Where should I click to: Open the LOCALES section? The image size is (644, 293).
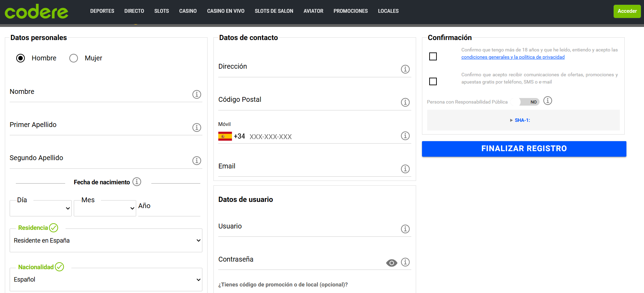tap(388, 11)
